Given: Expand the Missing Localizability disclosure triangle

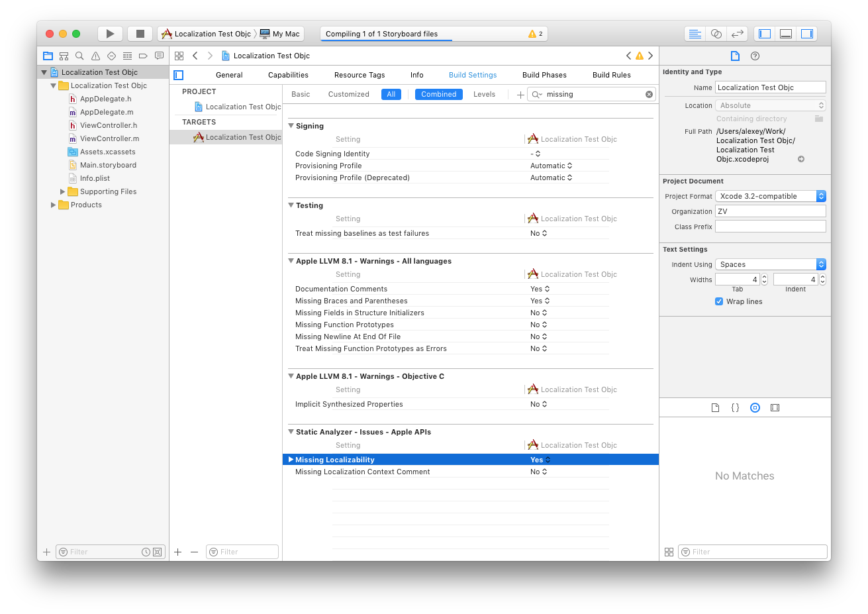Looking at the screenshot, I should click(x=291, y=459).
